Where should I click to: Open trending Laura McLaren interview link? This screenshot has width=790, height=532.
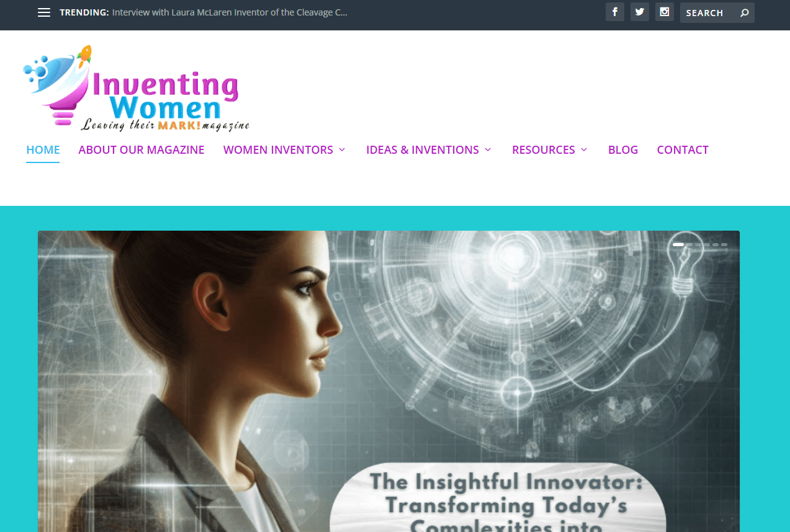[x=230, y=12]
